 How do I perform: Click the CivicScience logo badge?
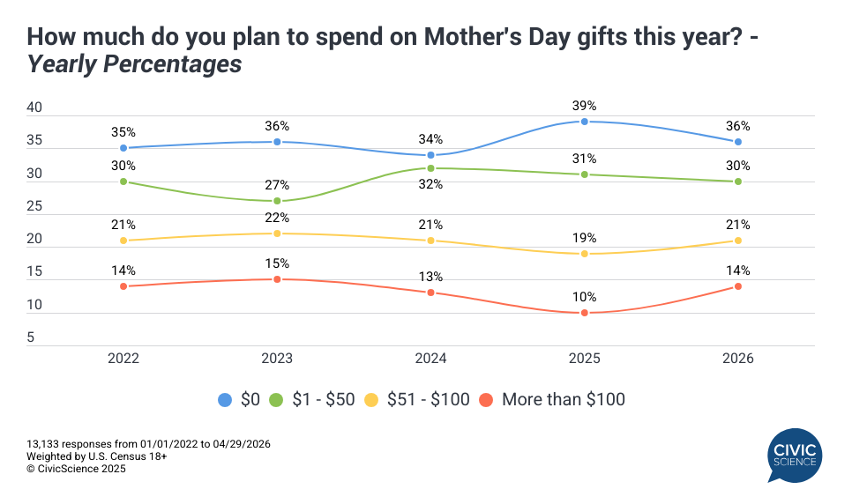pyautogui.click(x=794, y=455)
